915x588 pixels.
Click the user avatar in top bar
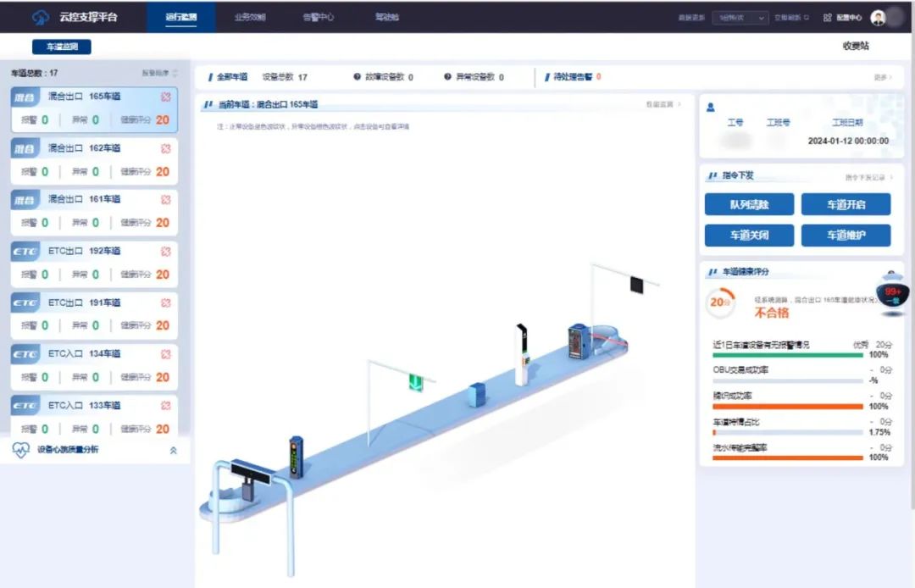point(878,18)
